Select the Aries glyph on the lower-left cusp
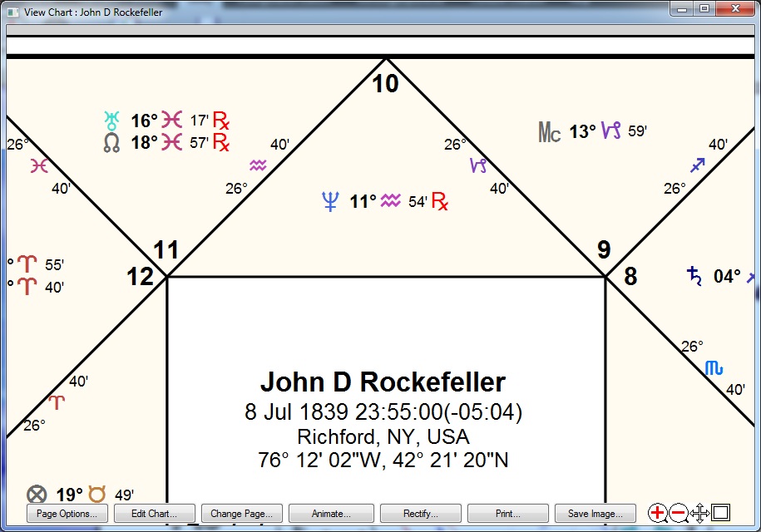Screen dimensions: 761x532 [57, 402]
